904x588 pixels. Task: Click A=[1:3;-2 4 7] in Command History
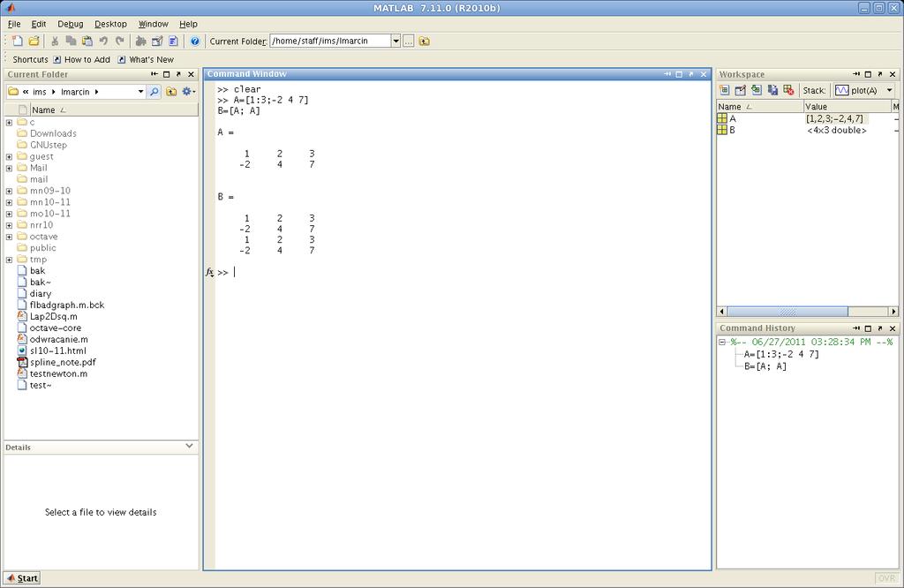781,354
